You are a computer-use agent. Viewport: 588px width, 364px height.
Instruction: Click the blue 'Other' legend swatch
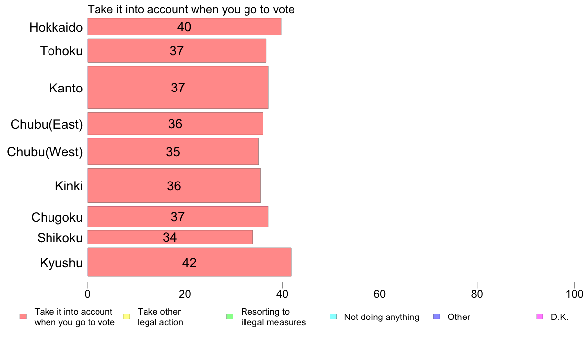coord(437,317)
